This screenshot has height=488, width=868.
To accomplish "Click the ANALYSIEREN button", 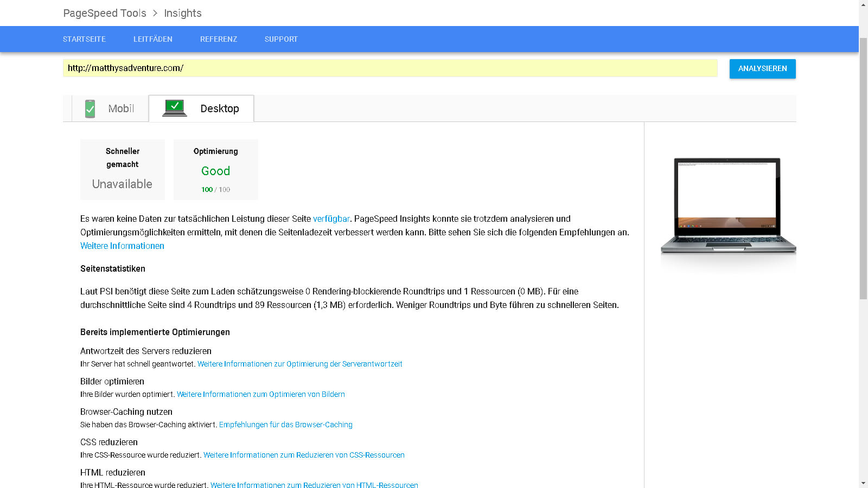I will click(762, 69).
